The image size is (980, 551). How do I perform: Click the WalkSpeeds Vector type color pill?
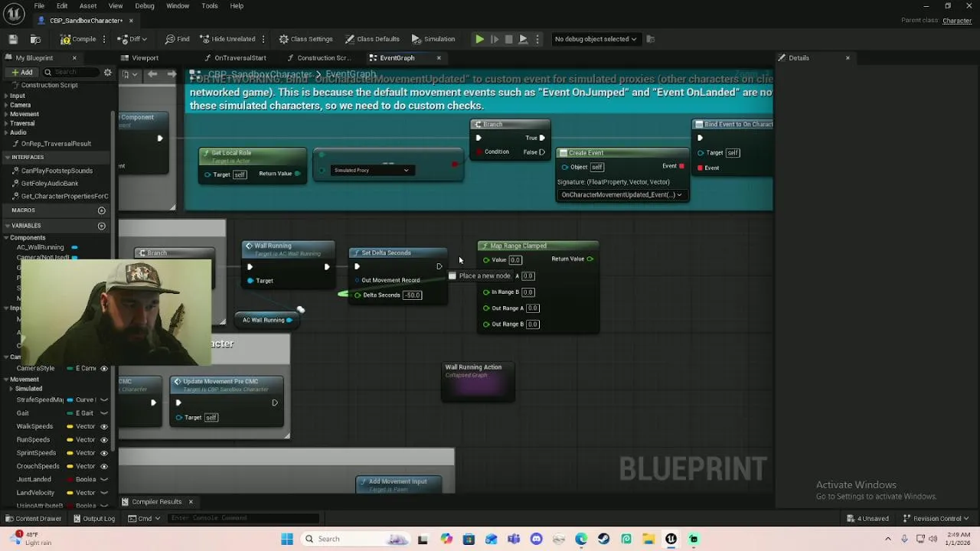tap(70, 426)
